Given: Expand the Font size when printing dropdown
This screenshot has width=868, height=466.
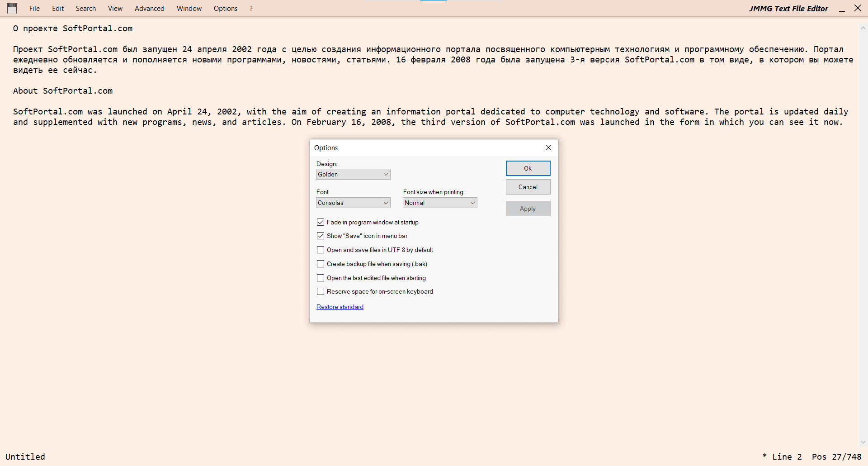Looking at the screenshot, I should (440, 203).
